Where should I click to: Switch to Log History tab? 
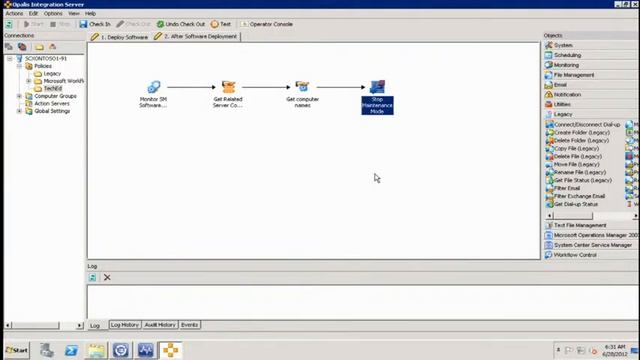click(x=124, y=325)
